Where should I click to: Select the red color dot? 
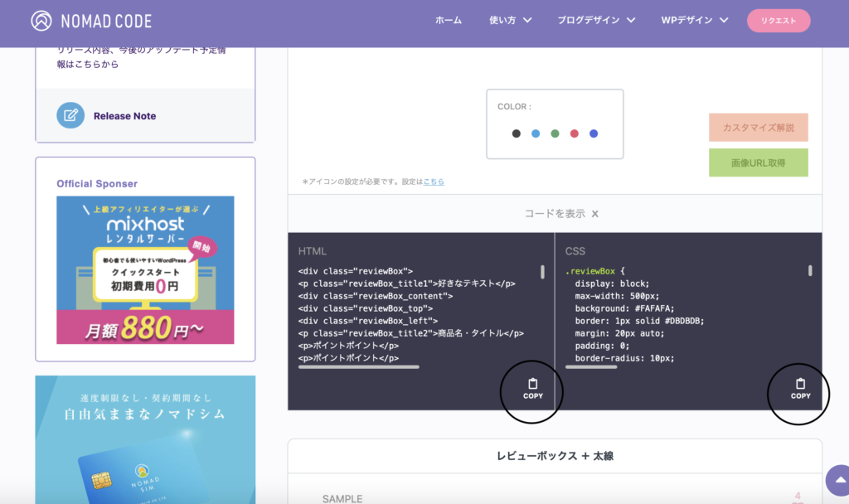pos(575,133)
